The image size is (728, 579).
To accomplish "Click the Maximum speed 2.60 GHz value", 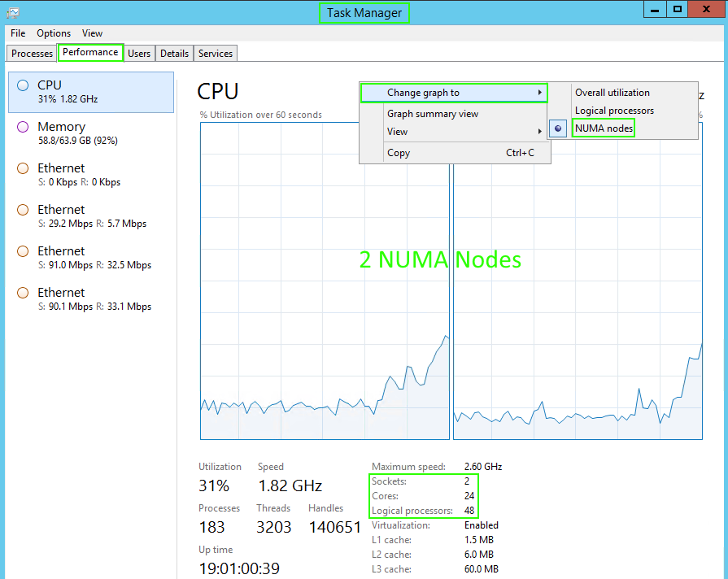I will [x=483, y=467].
